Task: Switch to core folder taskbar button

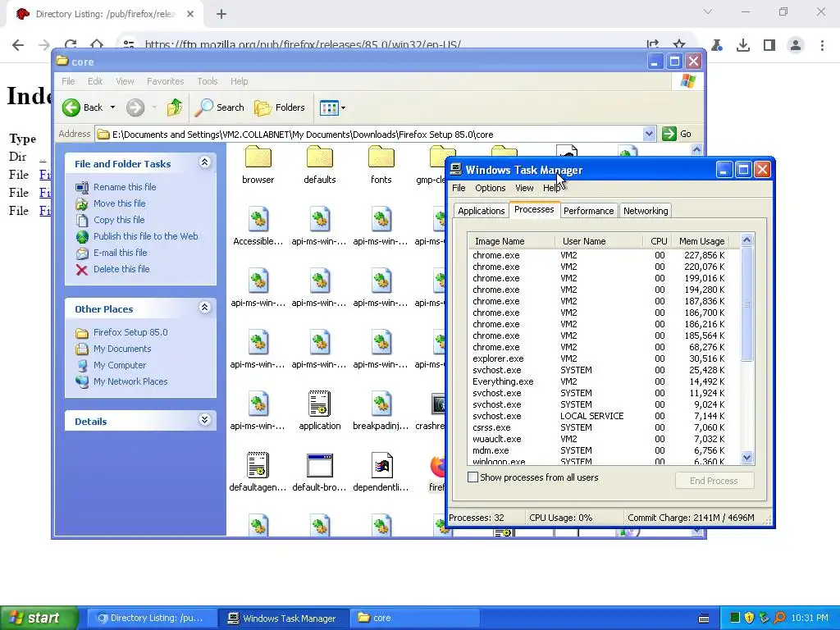Action: [x=414, y=618]
